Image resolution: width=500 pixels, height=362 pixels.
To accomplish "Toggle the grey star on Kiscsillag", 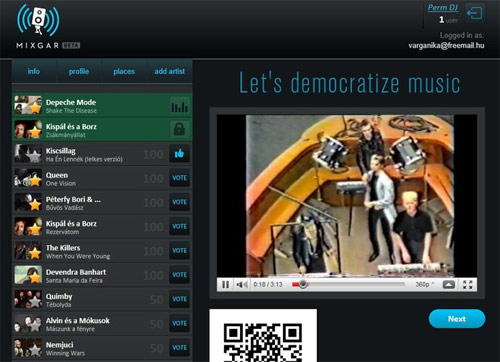I will point(35,156).
